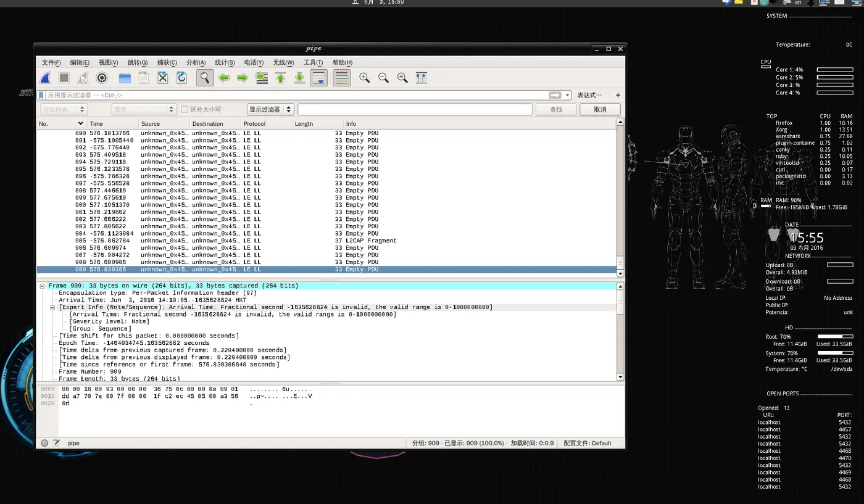
Task: Go back with the left green arrow
Action: click(224, 78)
